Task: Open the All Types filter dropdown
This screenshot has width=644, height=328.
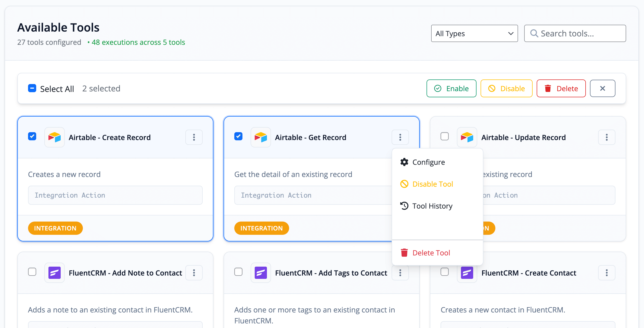Action: coord(474,33)
